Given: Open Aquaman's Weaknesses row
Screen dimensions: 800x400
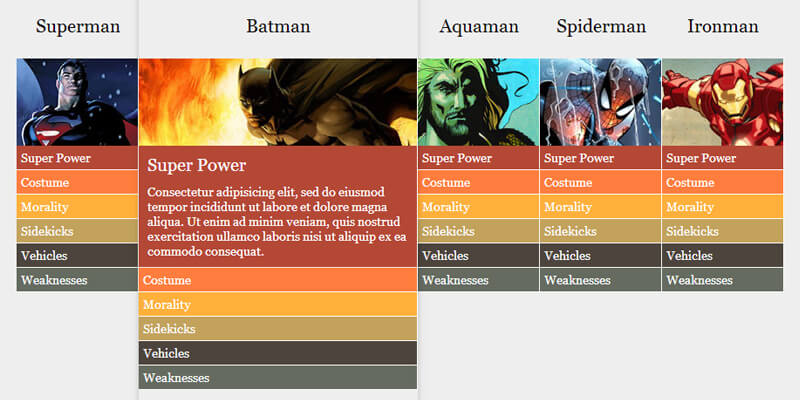Looking at the screenshot, I should click(478, 280).
